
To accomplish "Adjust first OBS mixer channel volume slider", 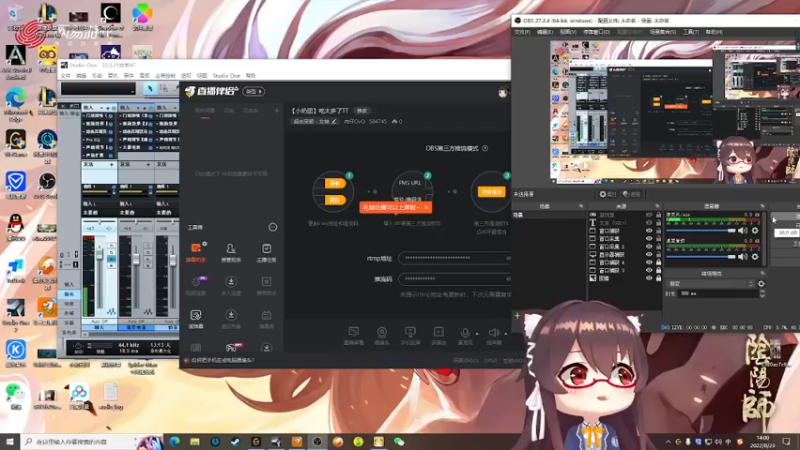I will tap(701, 231).
